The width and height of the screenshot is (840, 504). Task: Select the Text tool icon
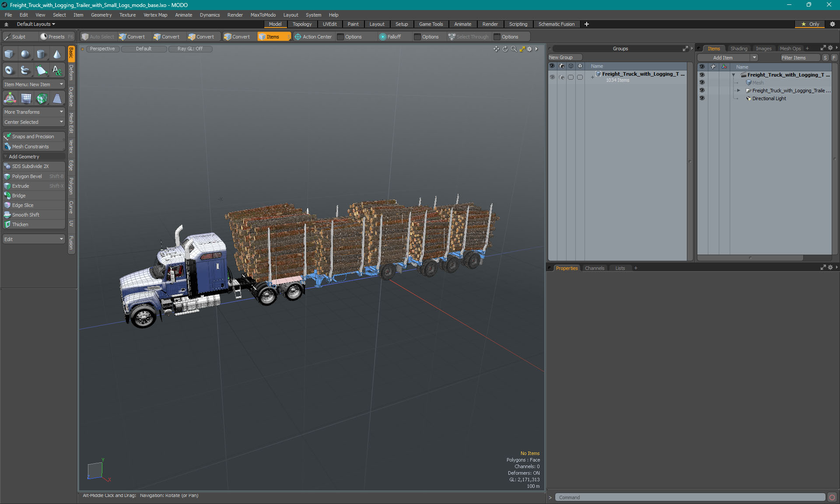pyautogui.click(x=57, y=70)
